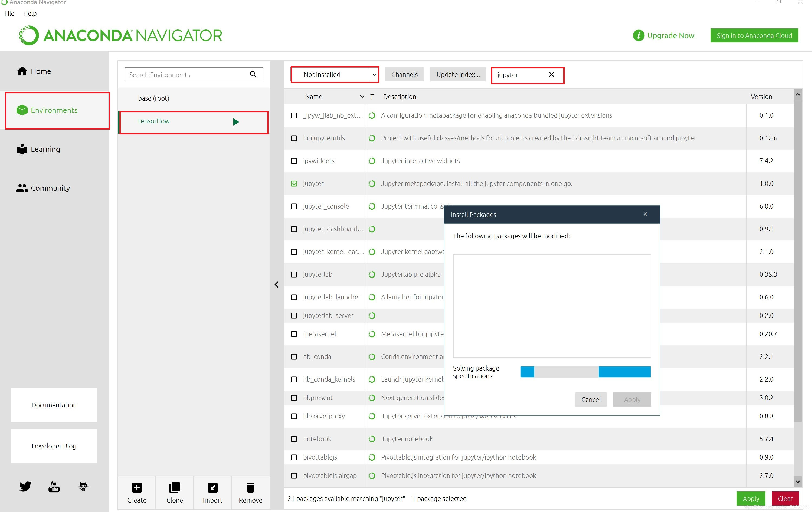Viewport: 812px width, 512px height.
Task: Clear the jupyter package search text
Action: 552,74
